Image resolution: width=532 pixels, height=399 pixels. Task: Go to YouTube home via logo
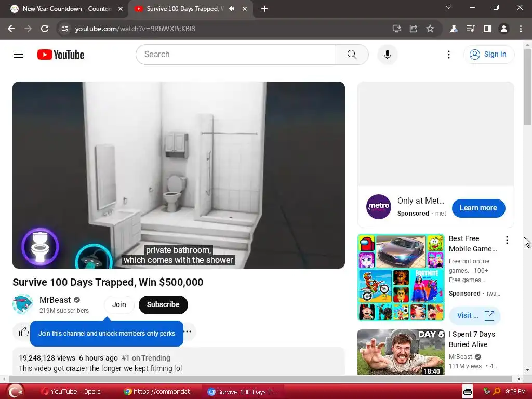61,55
